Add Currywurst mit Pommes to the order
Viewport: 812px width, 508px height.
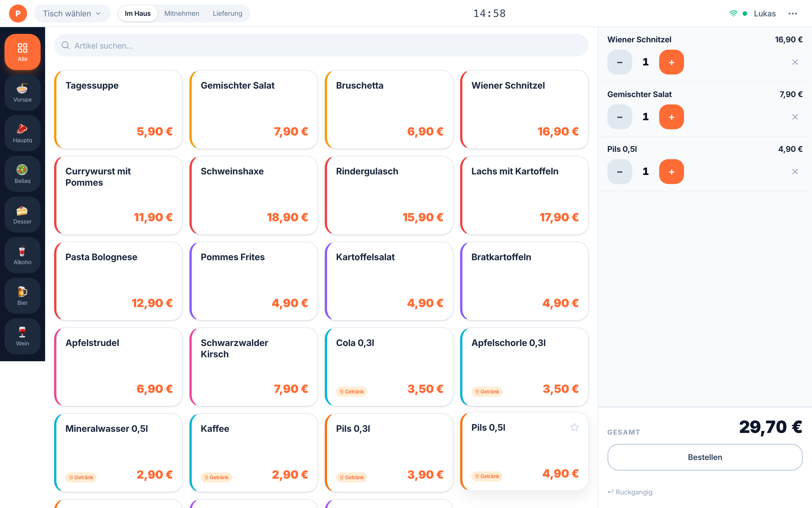[x=118, y=195]
